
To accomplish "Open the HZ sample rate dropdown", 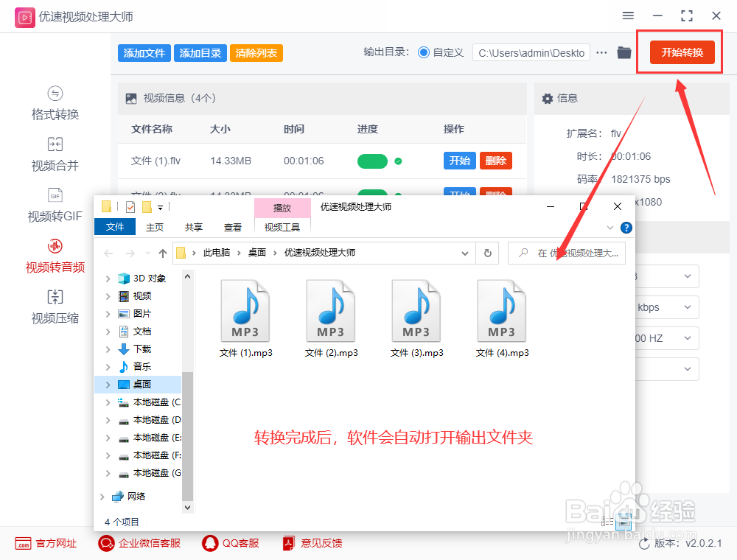I will pos(666,338).
